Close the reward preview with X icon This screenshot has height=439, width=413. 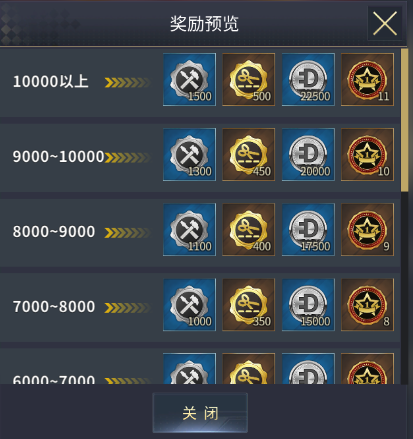(x=385, y=23)
